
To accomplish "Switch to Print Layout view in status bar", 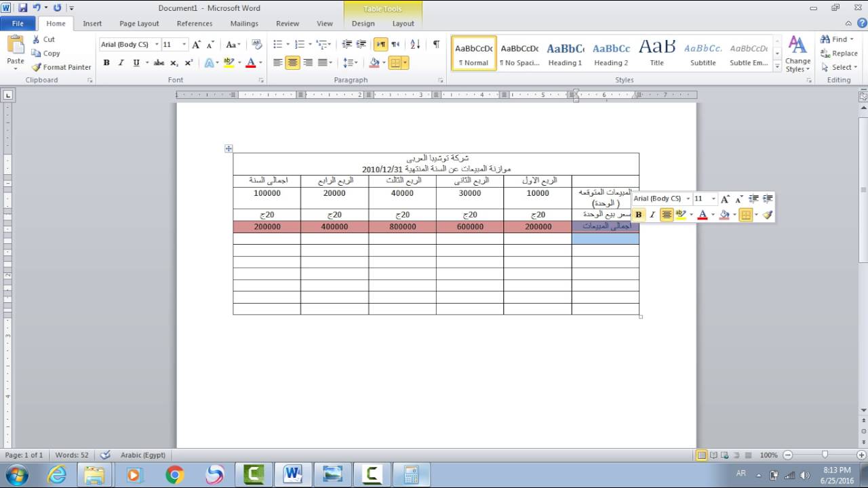I will tap(702, 455).
